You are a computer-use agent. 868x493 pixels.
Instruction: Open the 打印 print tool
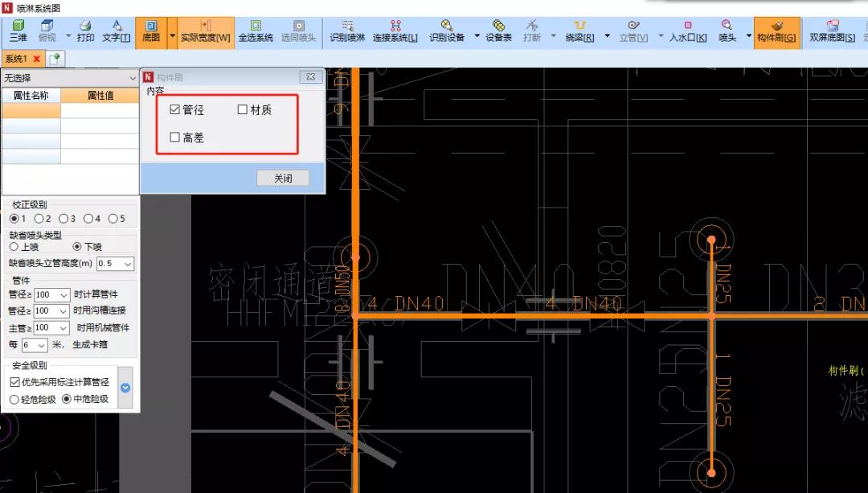[85, 31]
